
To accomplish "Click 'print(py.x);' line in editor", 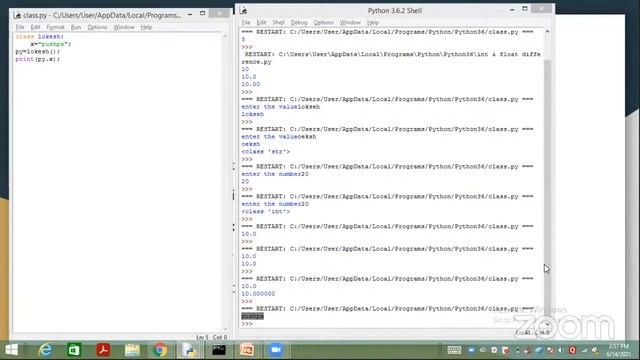I will 38,59.
